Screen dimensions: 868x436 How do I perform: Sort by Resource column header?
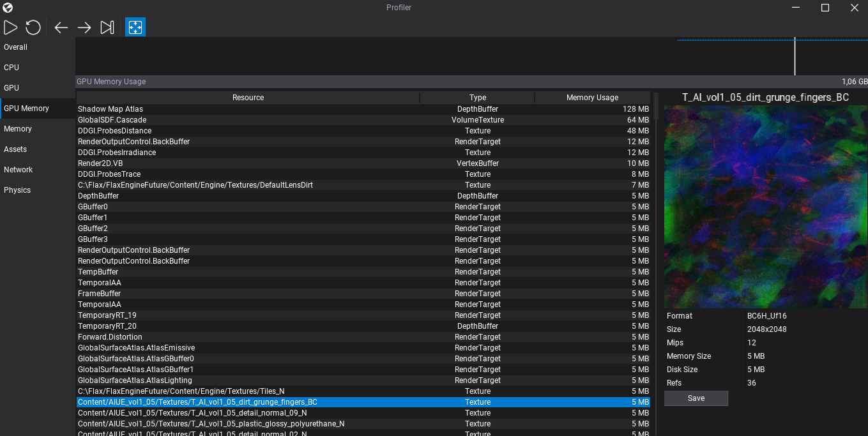coord(248,98)
